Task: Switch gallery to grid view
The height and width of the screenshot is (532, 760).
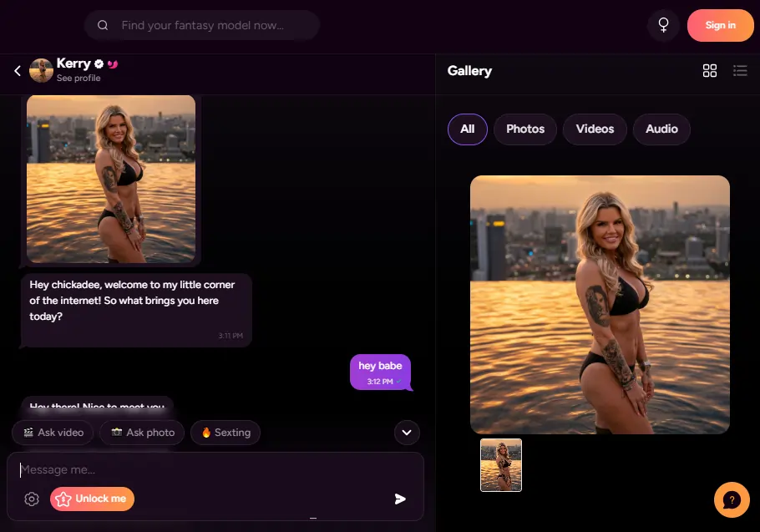Action: (710, 71)
